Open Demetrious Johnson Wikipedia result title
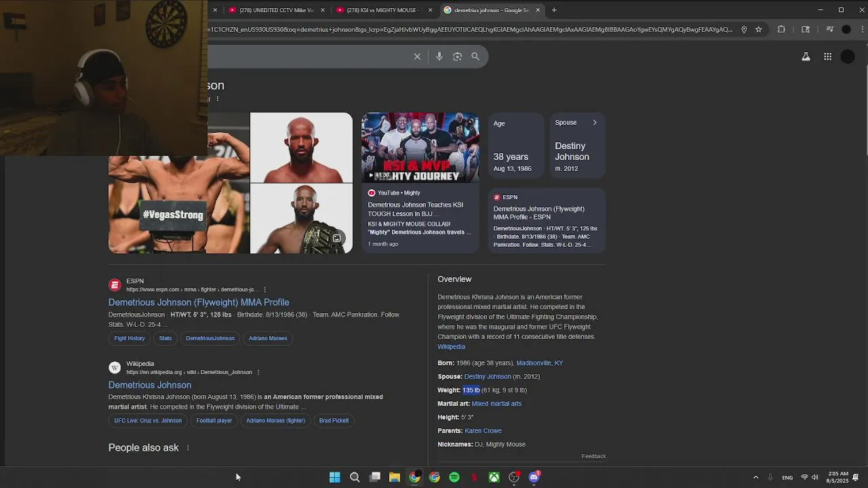The image size is (868, 488). coord(150,385)
